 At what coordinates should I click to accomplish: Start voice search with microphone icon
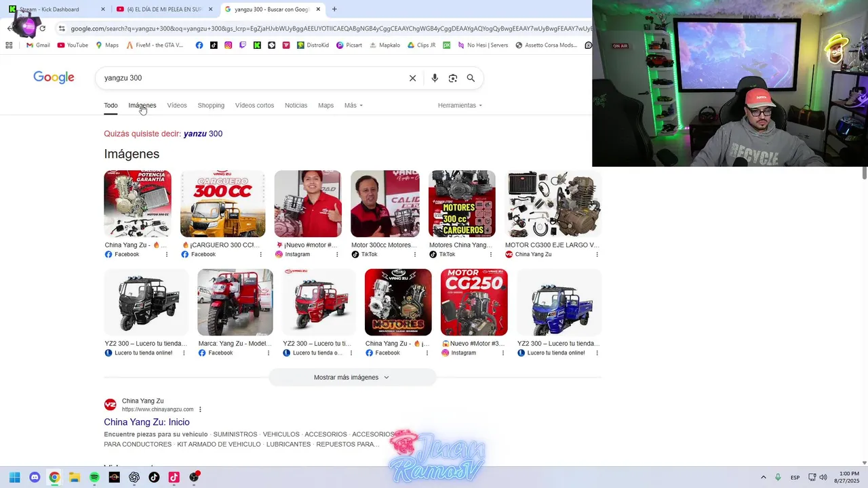(x=435, y=78)
